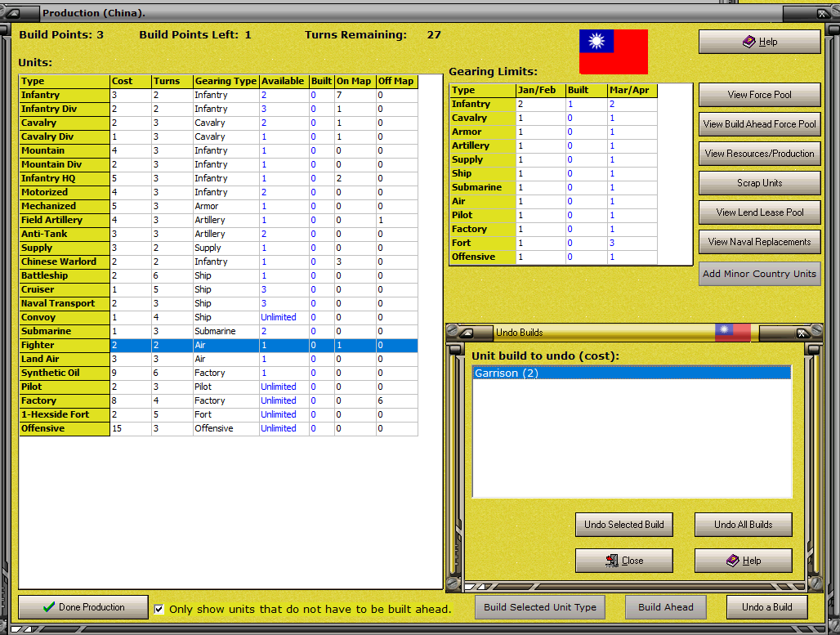Viewport: 840px width, 635px height.
Task: Open View Lend Lease Pool
Action: click(760, 212)
